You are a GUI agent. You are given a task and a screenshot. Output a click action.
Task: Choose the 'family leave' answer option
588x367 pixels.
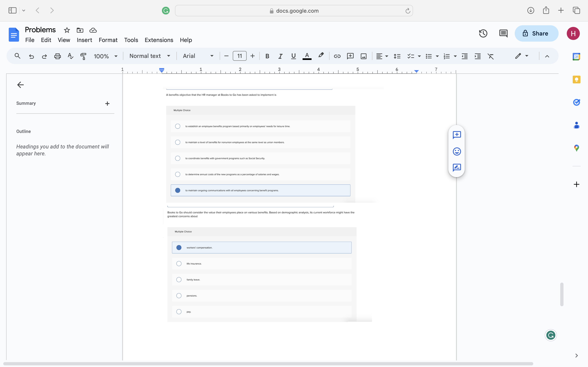179,279
